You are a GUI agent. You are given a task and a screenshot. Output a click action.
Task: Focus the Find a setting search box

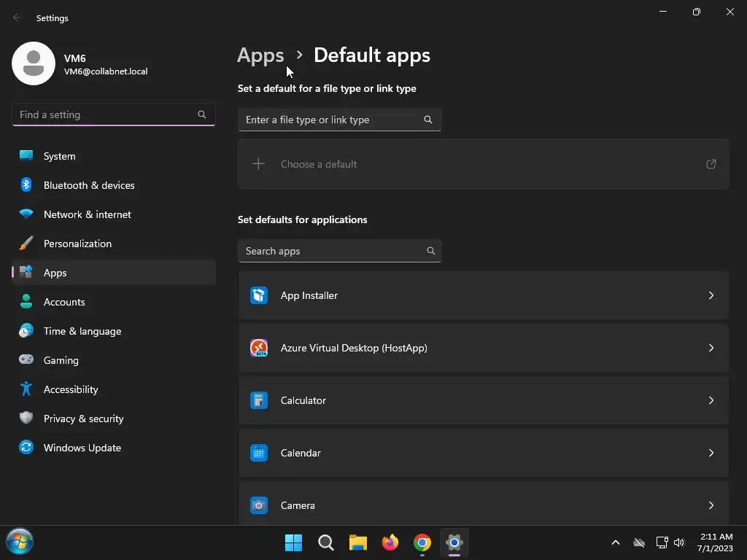pyautogui.click(x=106, y=114)
